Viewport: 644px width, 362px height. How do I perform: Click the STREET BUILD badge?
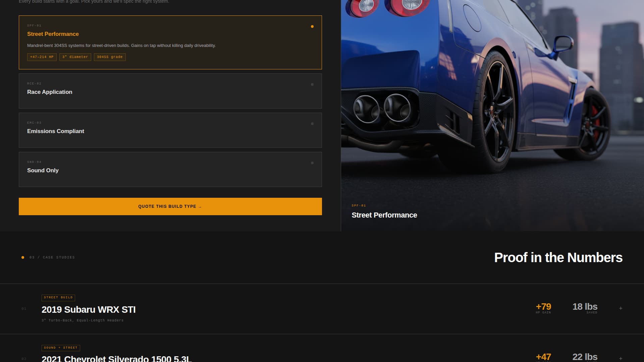point(58,298)
